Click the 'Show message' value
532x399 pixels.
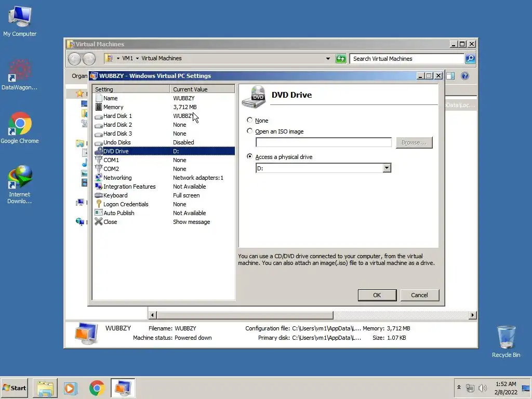191,221
